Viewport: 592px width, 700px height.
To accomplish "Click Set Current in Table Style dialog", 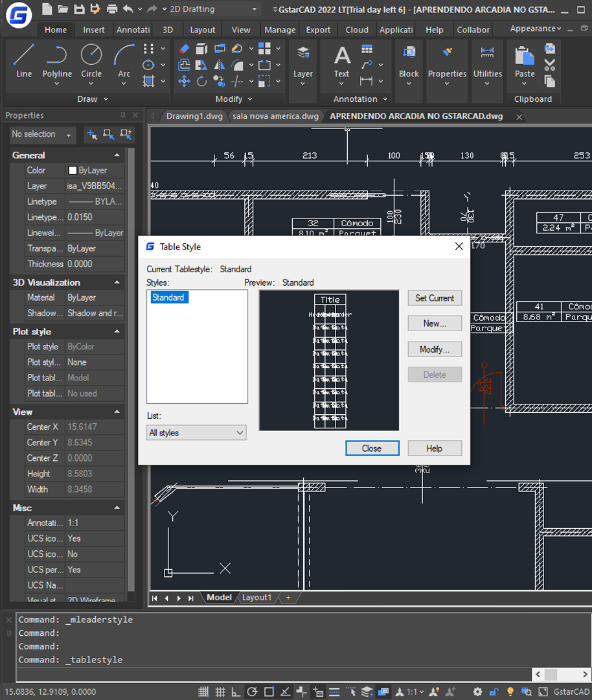I will tap(435, 298).
